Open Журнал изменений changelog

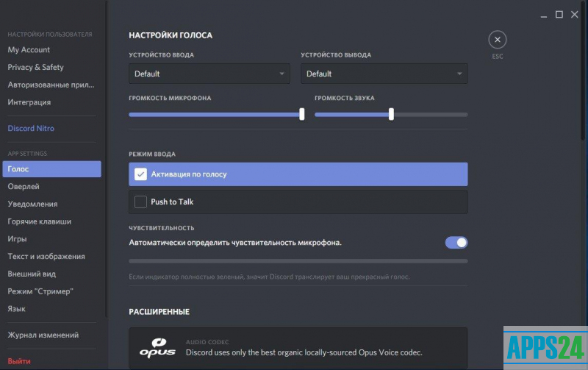tap(43, 335)
